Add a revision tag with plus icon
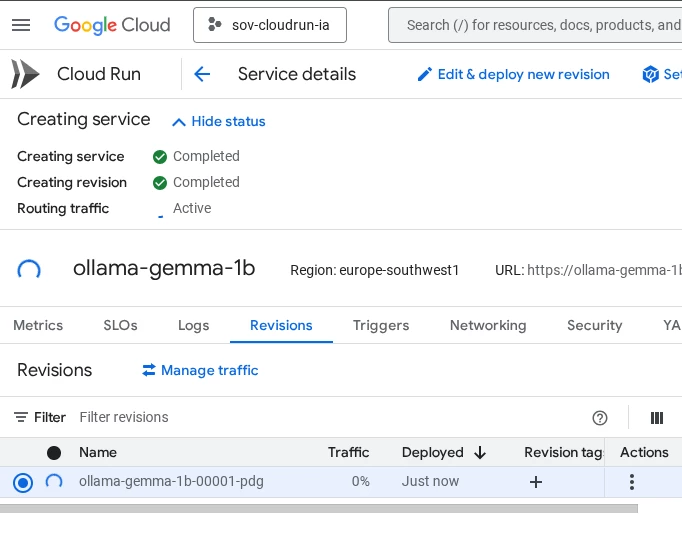Image resolution: width=682 pixels, height=540 pixels. tap(536, 482)
